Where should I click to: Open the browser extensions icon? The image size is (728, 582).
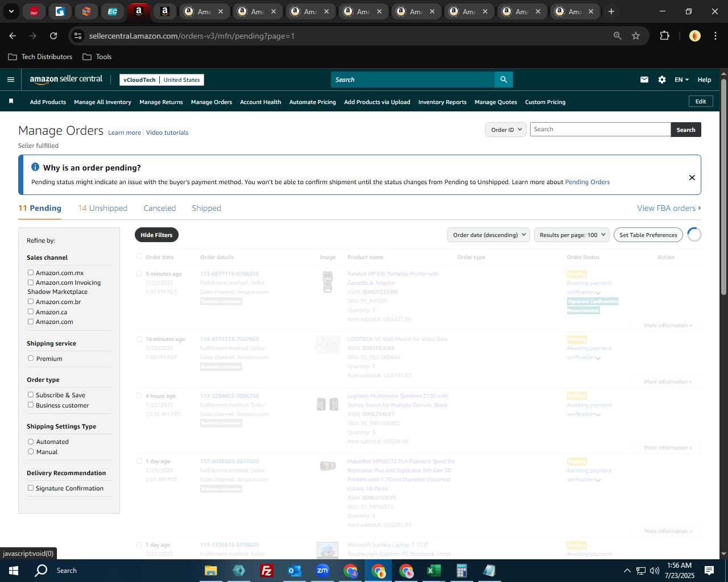(x=664, y=36)
